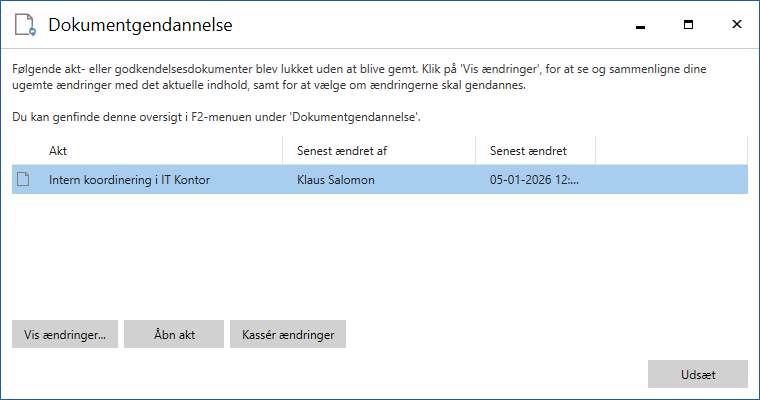Image resolution: width=760 pixels, height=400 pixels.
Task: Open Vis ændringer to compare changes
Action: (65, 334)
